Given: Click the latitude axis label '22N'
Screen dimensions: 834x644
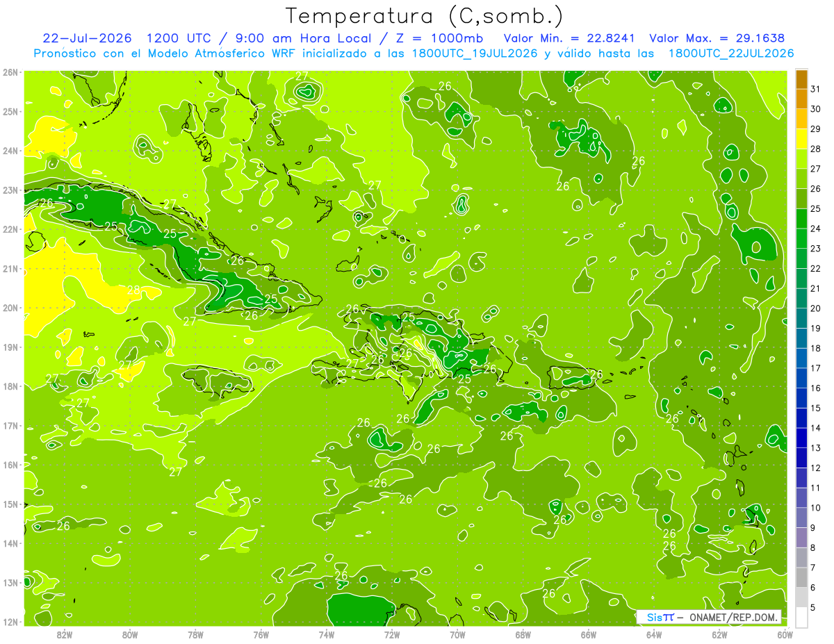Looking at the screenshot, I should (10, 229).
